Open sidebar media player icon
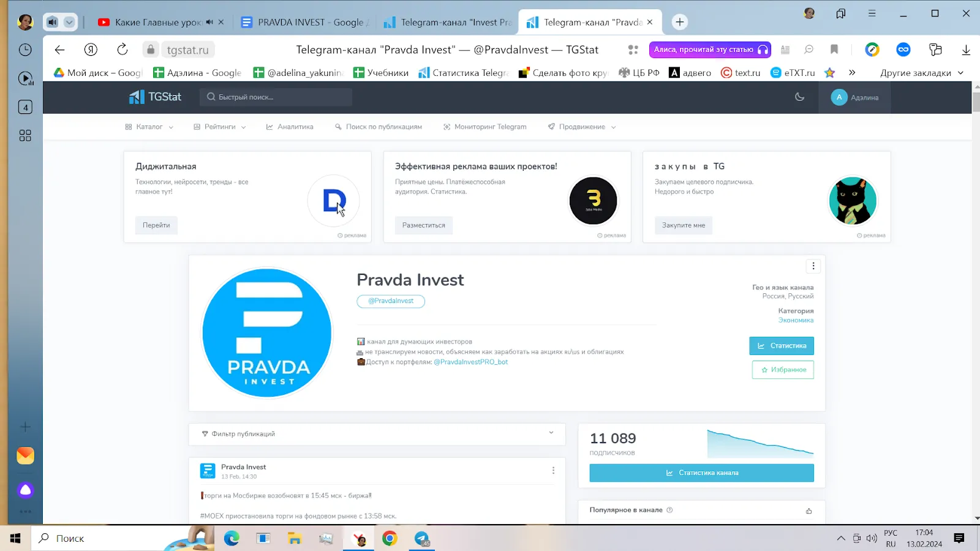This screenshot has width=980, height=551. pyautogui.click(x=25, y=78)
